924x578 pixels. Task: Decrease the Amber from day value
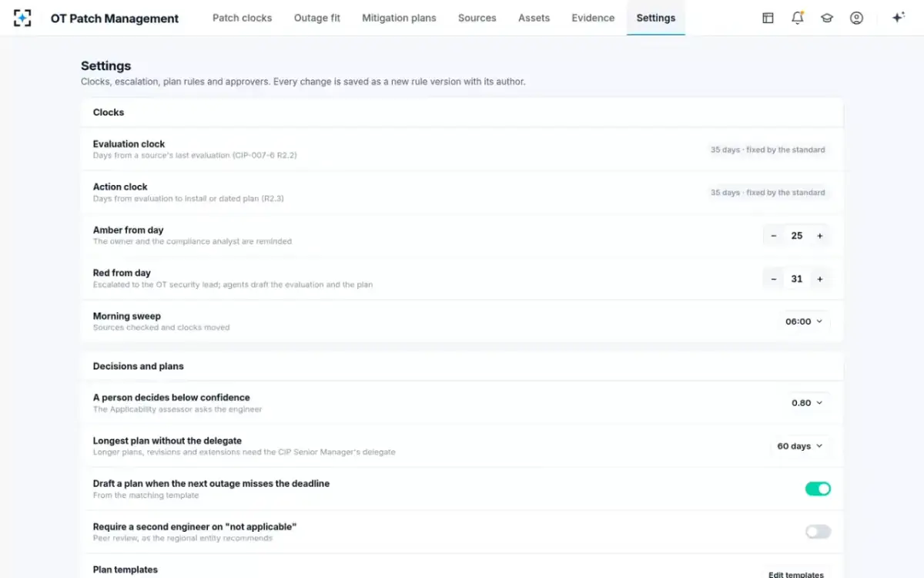coord(774,236)
